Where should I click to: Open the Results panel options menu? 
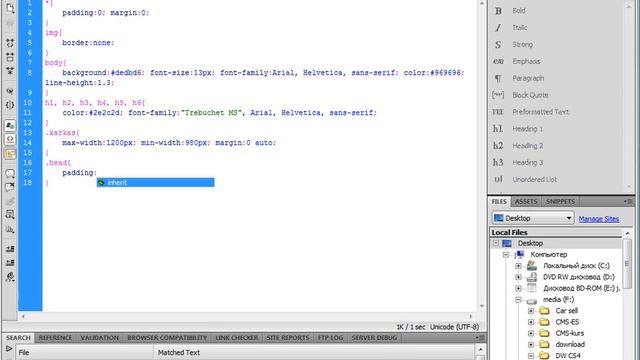point(480,338)
